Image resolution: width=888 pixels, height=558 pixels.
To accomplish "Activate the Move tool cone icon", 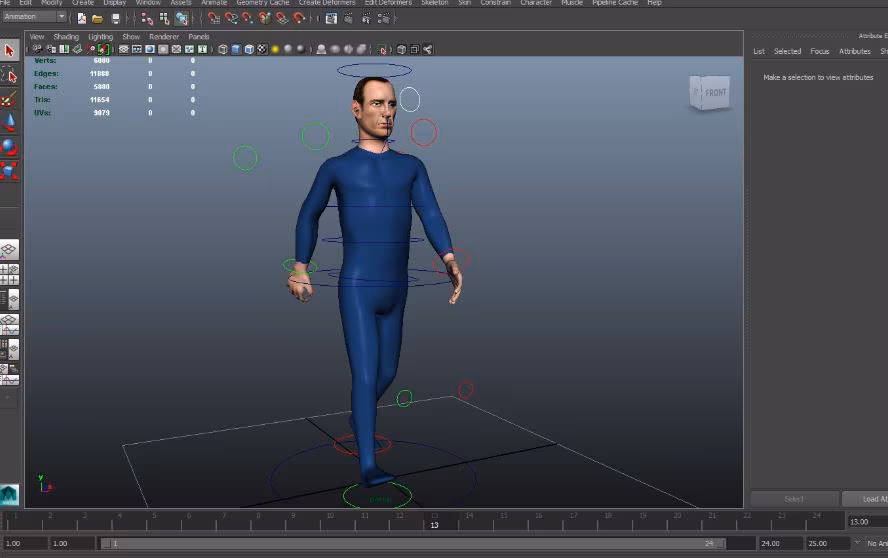I will [9, 123].
